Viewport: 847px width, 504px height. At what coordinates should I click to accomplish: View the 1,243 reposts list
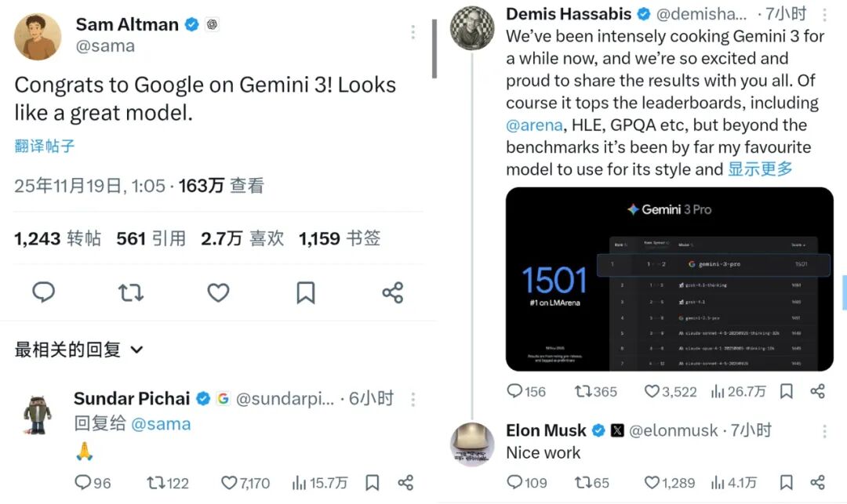pos(57,238)
